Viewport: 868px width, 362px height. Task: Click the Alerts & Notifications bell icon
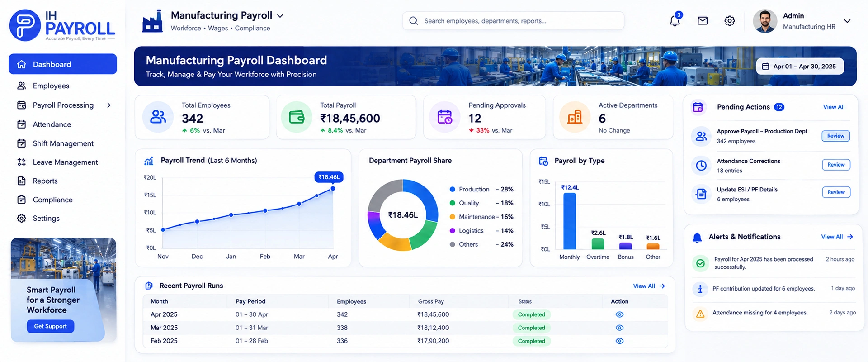pyautogui.click(x=697, y=238)
